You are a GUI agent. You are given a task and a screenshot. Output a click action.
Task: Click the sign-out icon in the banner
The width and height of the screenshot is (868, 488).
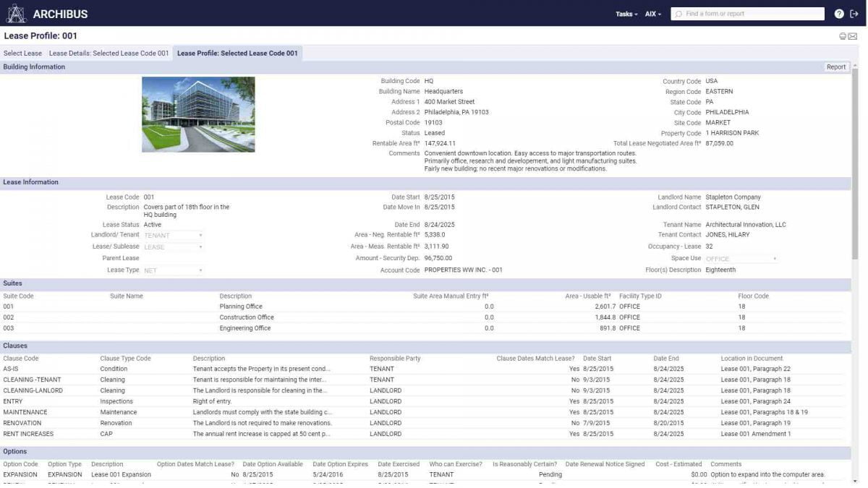click(856, 13)
